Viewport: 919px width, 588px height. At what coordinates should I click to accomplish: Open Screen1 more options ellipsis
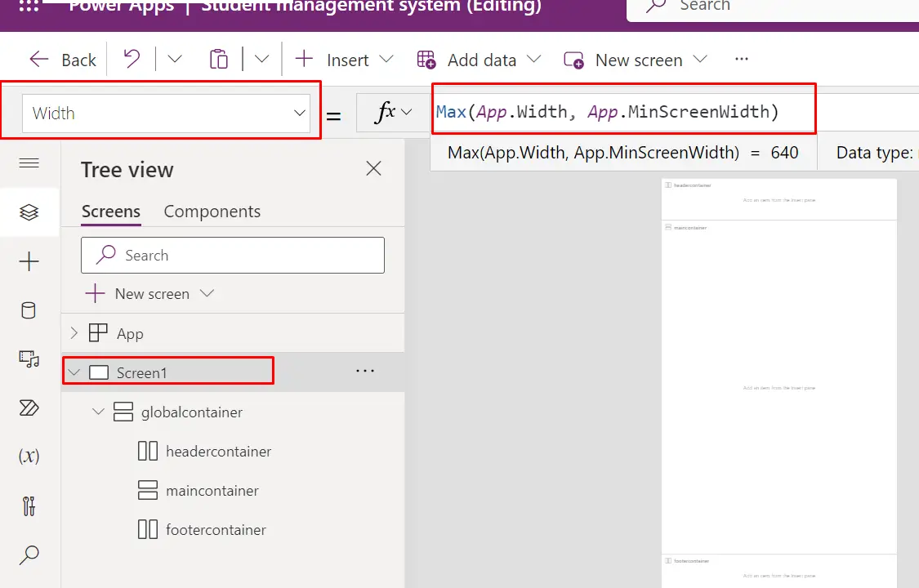pos(365,371)
